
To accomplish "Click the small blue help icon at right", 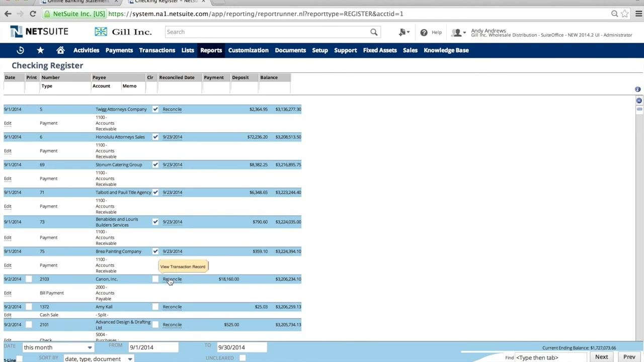I will pos(637,89).
